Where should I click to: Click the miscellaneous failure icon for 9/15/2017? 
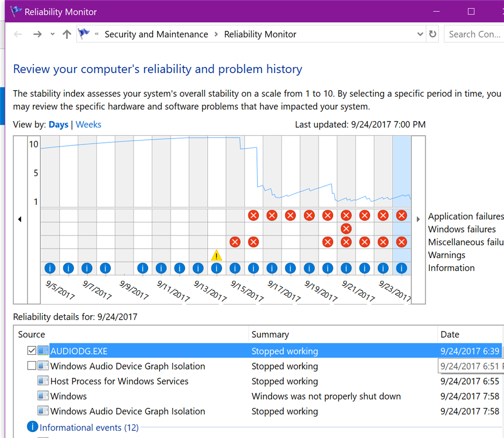[235, 242]
